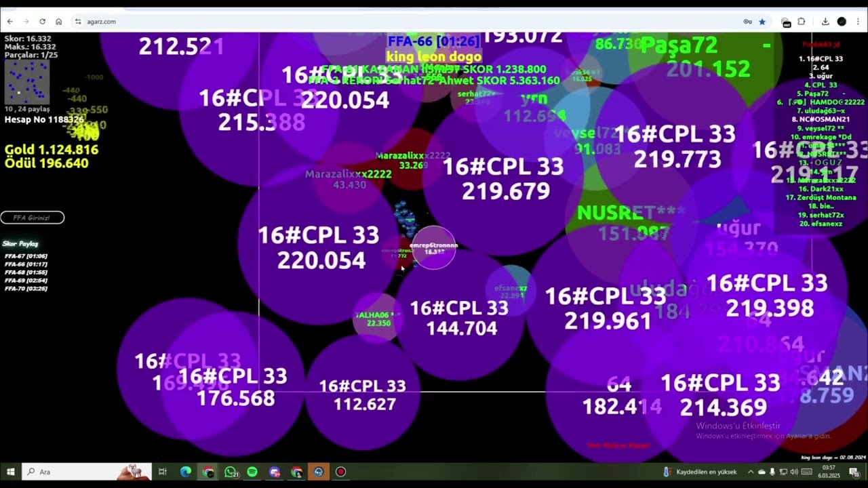This screenshot has width=868, height=488.
Task: Open the taskbar clock showing 03:57
Action: coord(829,472)
